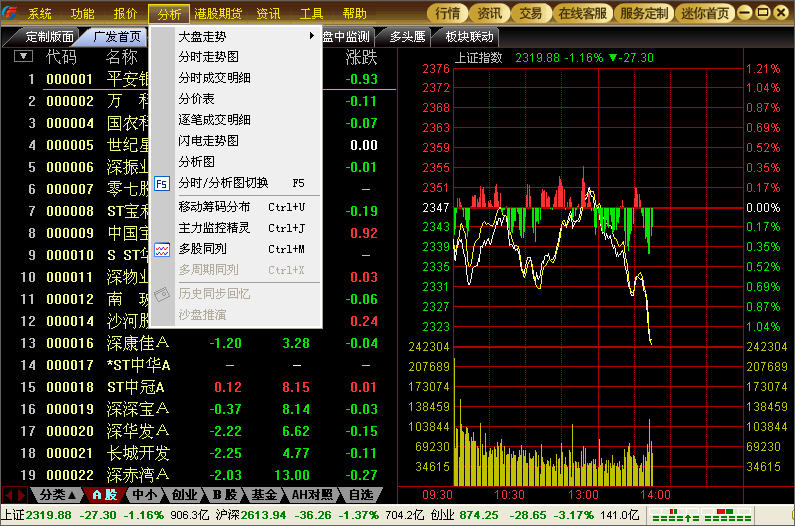The height and width of the screenshot is (526, 795).
Task: Select stock row 000018 ST中冠A
Action: (x=135, y=387)
